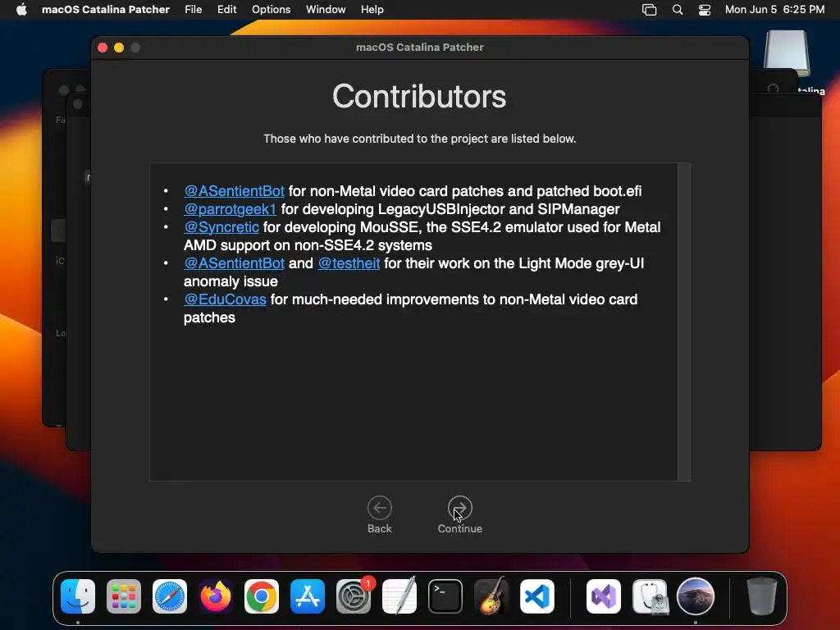Click the contributors list scrollbar
The image size is (840, 630).
(x=683, y=322)
